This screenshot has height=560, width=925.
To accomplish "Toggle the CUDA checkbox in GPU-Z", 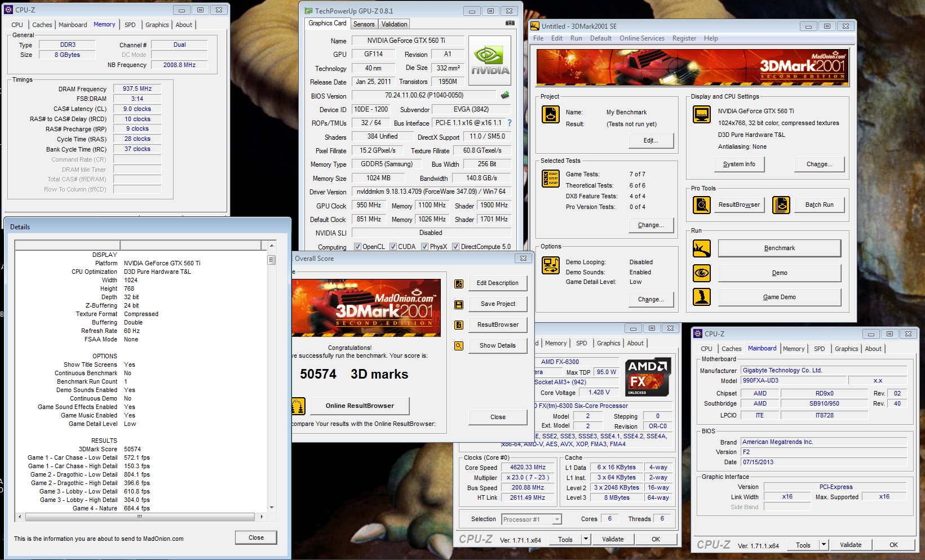I will (393, 247).
